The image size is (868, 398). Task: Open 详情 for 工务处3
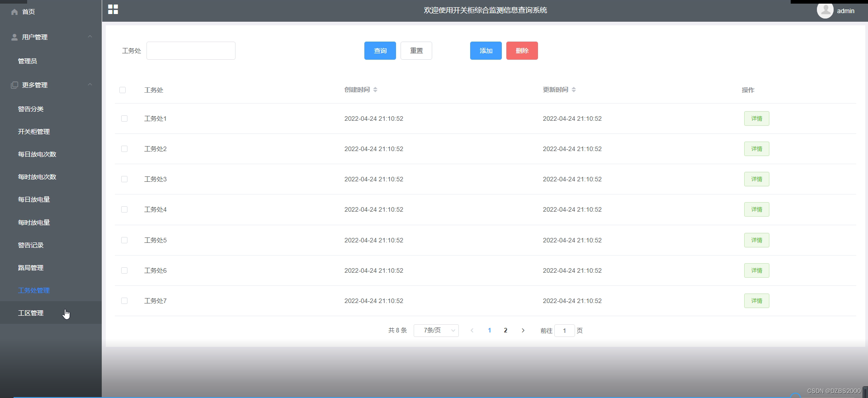[x=757, y=179]
